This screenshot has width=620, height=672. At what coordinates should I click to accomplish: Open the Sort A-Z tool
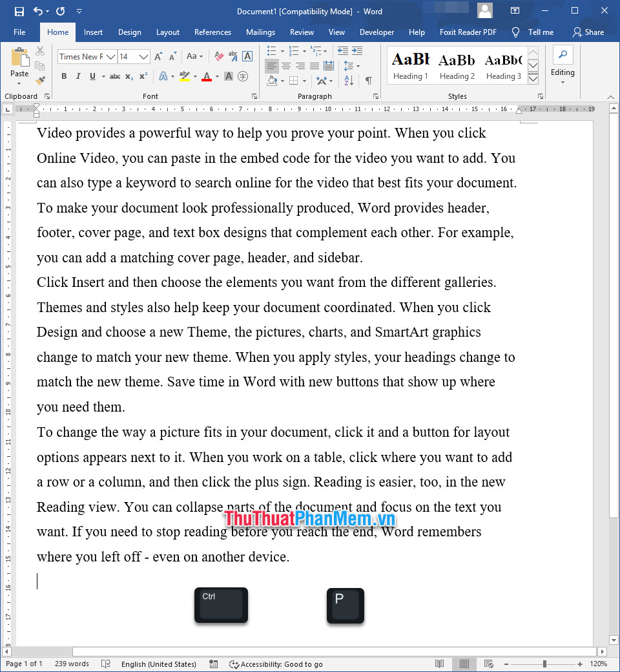click(x=347, y=79)
